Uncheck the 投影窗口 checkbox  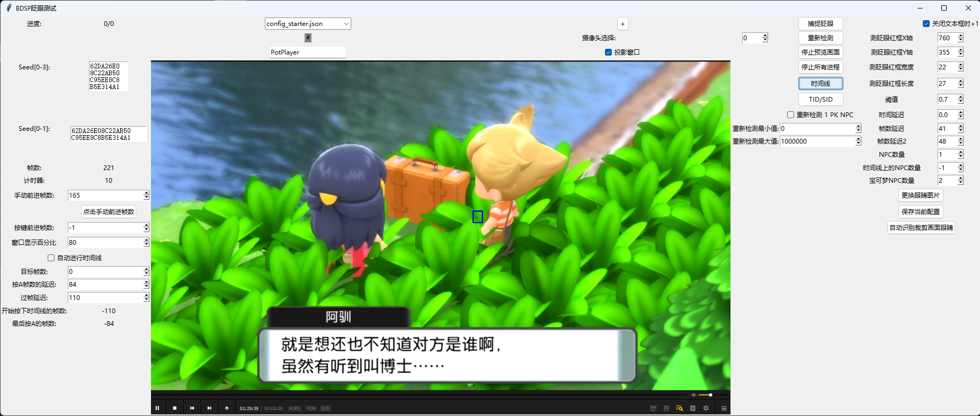point(608,52)
